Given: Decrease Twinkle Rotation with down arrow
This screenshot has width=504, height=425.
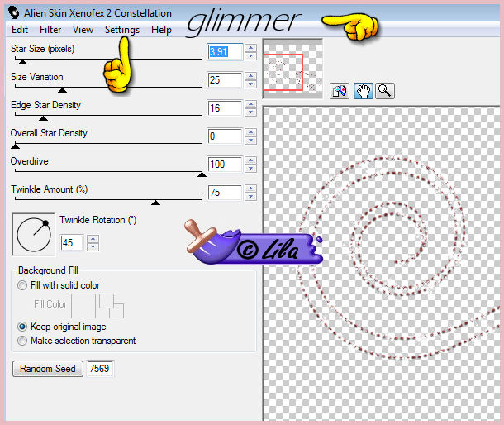Looking at the screenshot, I should pos(93,247).
